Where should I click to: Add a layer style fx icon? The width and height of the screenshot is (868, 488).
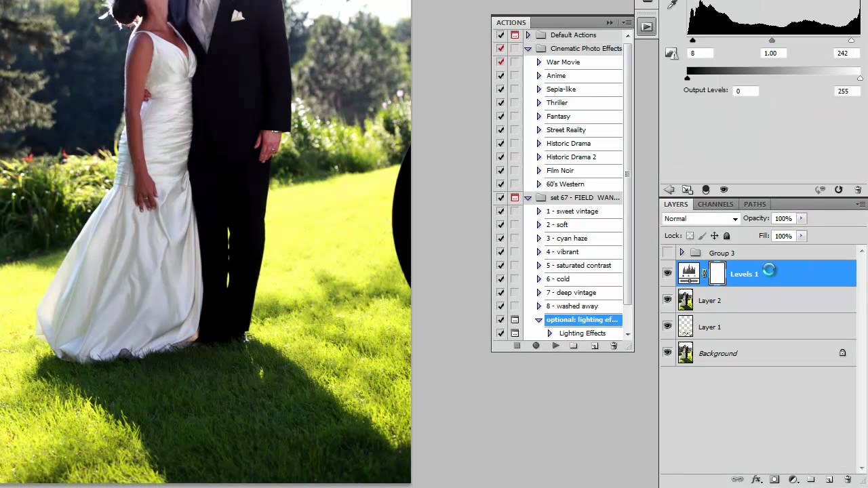[x=757, y=479]
